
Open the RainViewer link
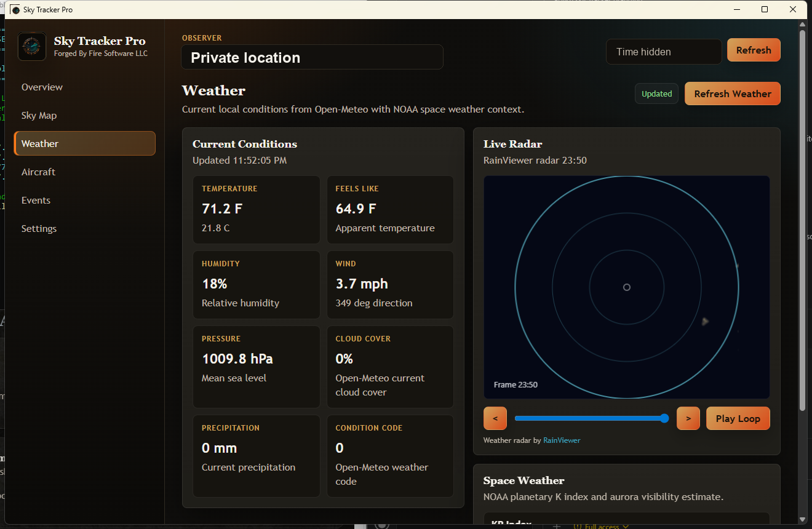562,440
